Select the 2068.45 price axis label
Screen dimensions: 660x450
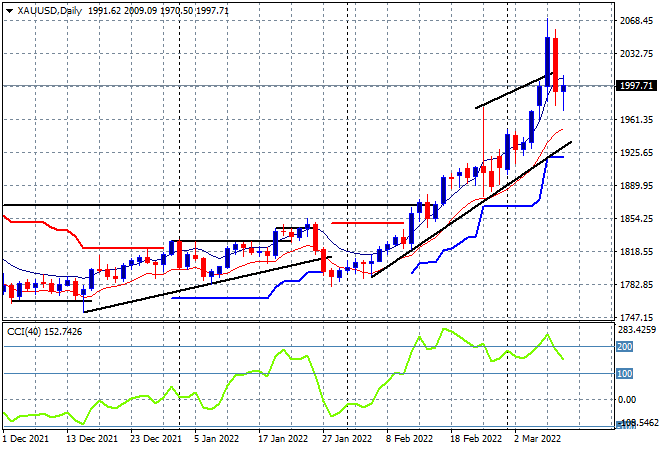(636, 21)
